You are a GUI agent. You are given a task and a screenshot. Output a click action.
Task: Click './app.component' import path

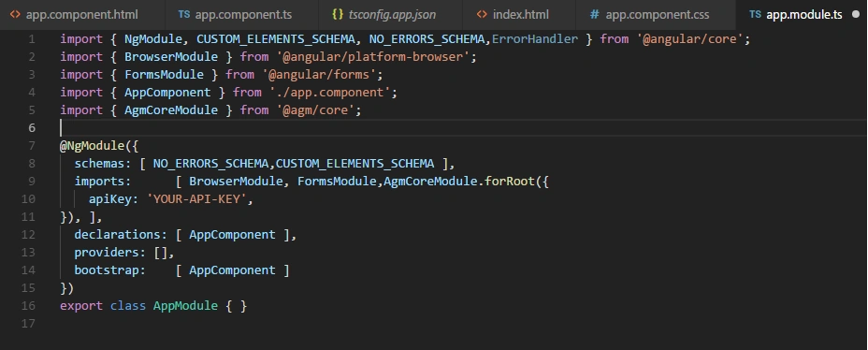click(x=329, y=93)
